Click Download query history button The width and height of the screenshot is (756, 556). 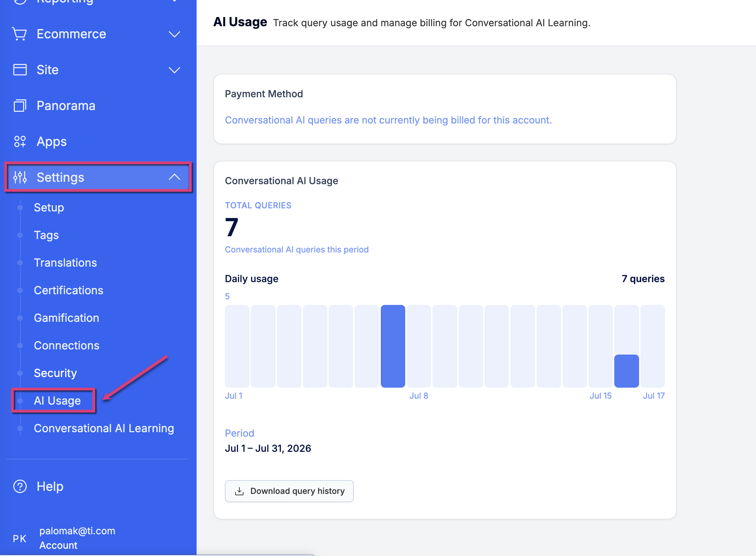289,491
